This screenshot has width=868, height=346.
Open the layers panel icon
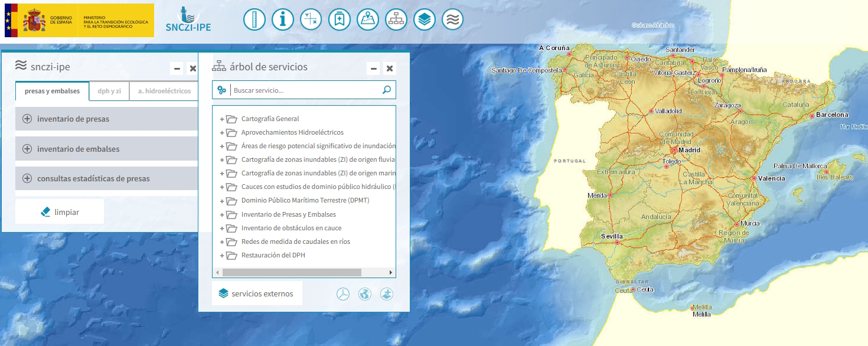click(x=424, y=19)
